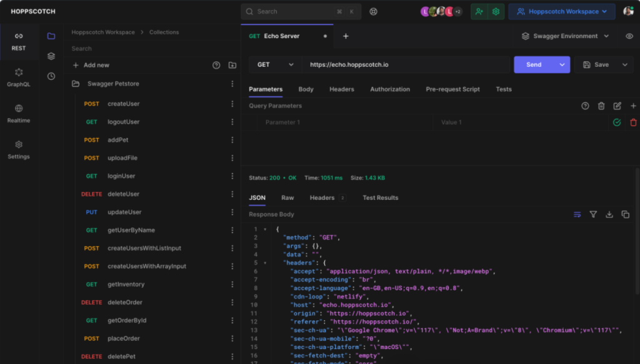Filter the response body
Viewport: 640px width, 364px height.
click(593, 214)
